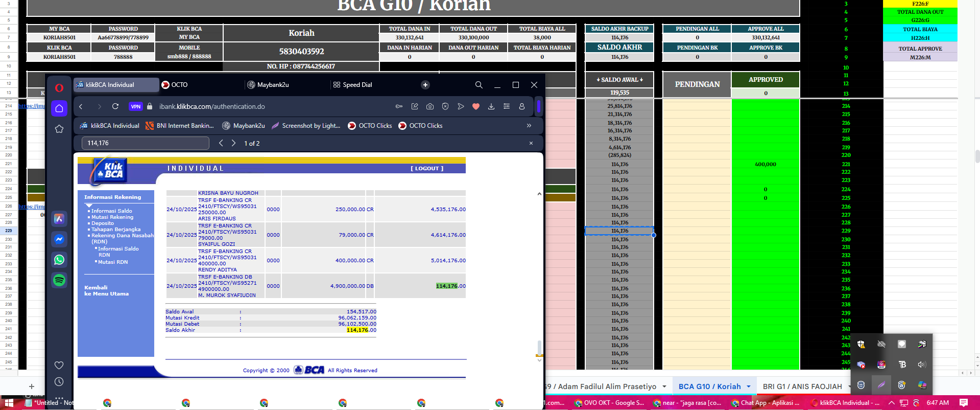Open the Opera menu logo
980x410 pixels.
(x=59, y=88)
